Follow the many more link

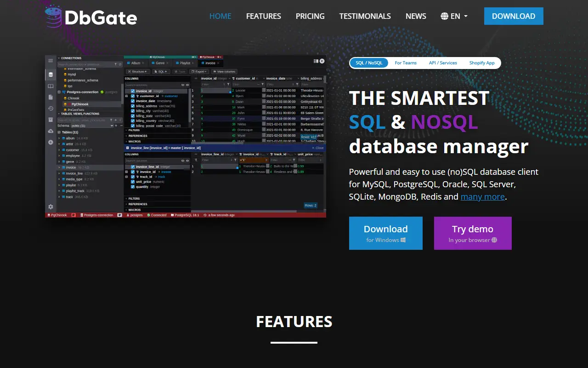click(483, 197)
